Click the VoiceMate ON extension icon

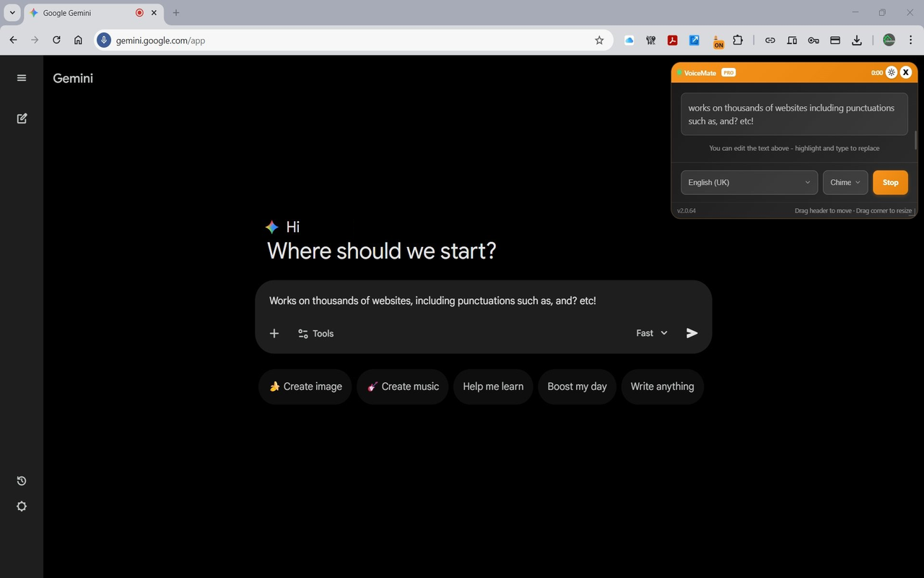[x=718, y=42]
